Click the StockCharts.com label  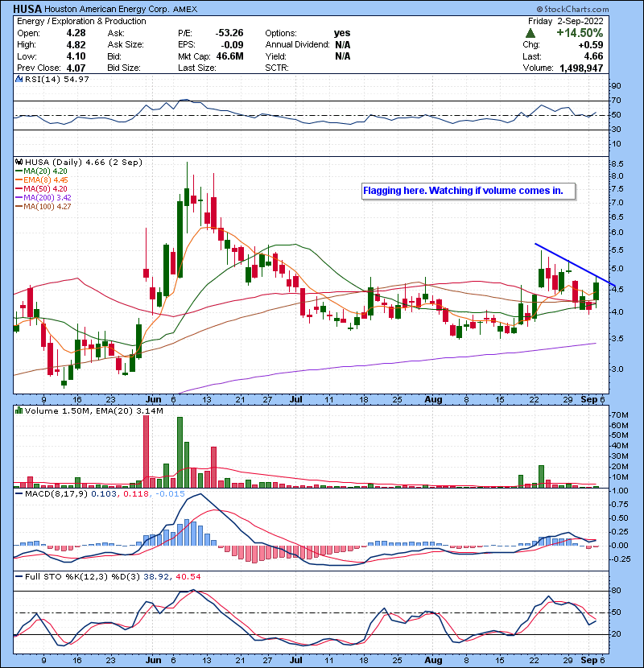click(573, 9)
